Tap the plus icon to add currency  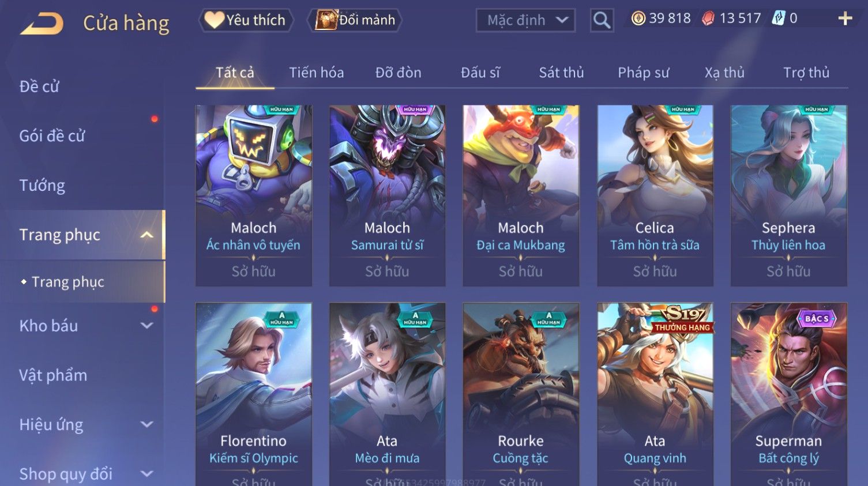tap(845, 19)
